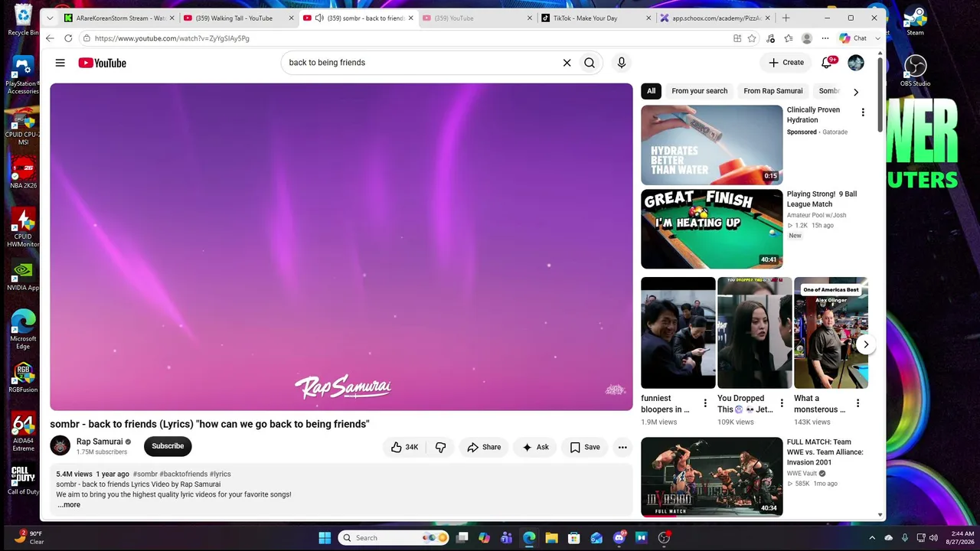Switch to TikTok Make Your Day tab
This screenshot has width=980, height=551.
click(596, 18)
